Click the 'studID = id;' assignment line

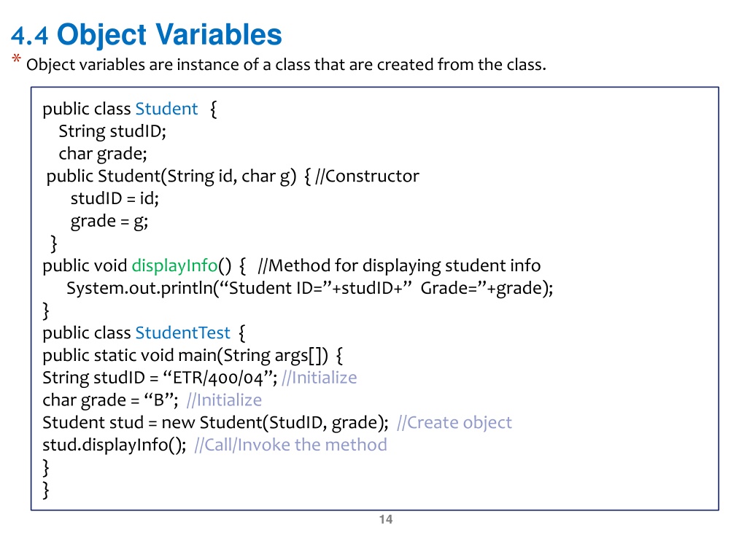115,198
